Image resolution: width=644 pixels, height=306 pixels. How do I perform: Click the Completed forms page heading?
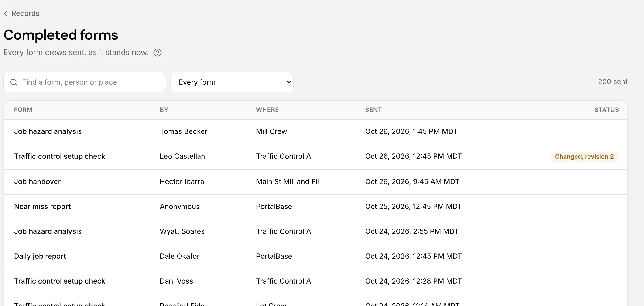[61, 35]
